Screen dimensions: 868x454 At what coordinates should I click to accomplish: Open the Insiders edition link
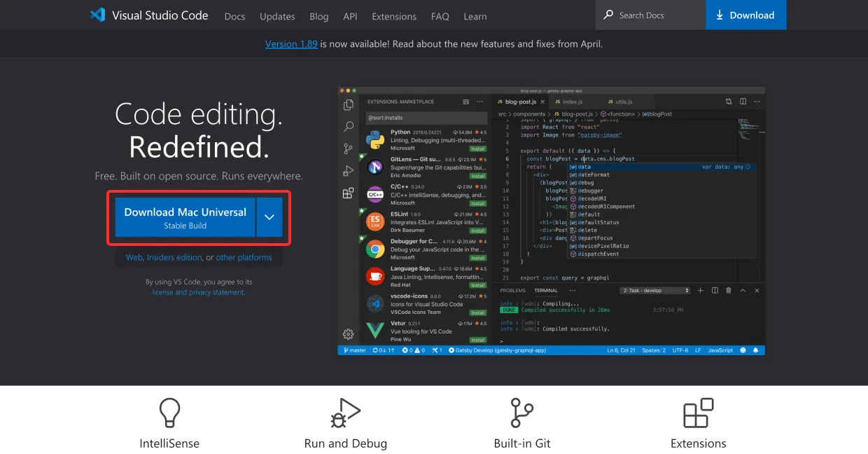174,257
